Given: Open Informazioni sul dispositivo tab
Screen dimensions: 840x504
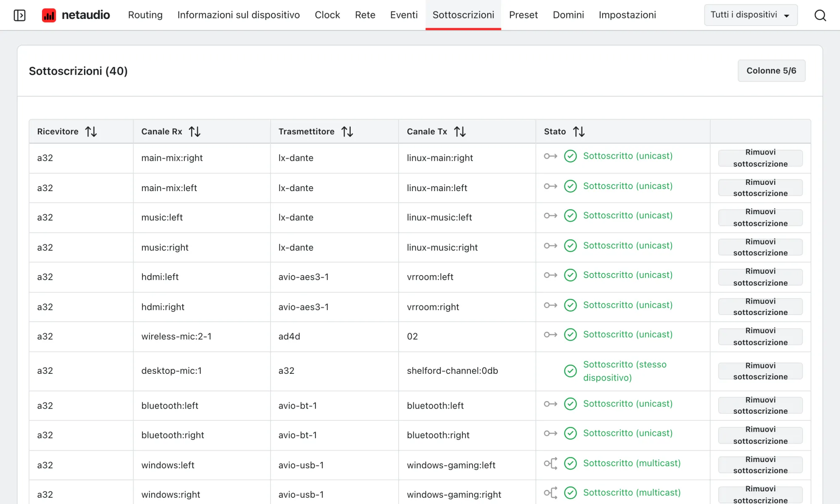Looking at the screenshot, I should tap(239, 15).
